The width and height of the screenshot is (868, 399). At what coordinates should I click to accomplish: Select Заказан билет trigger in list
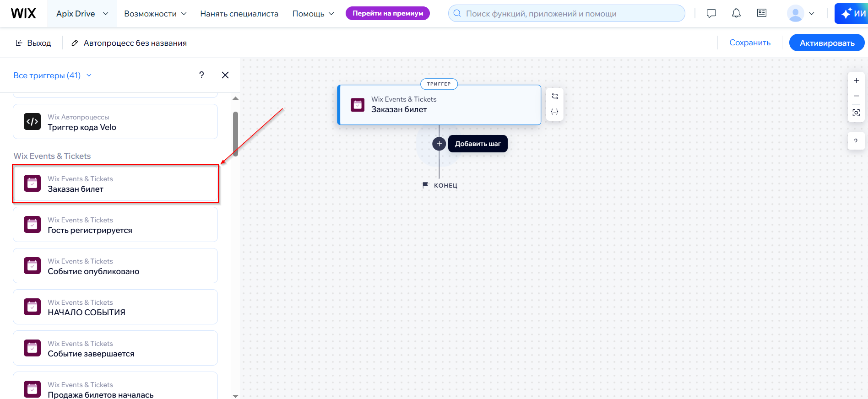[115, 184]
